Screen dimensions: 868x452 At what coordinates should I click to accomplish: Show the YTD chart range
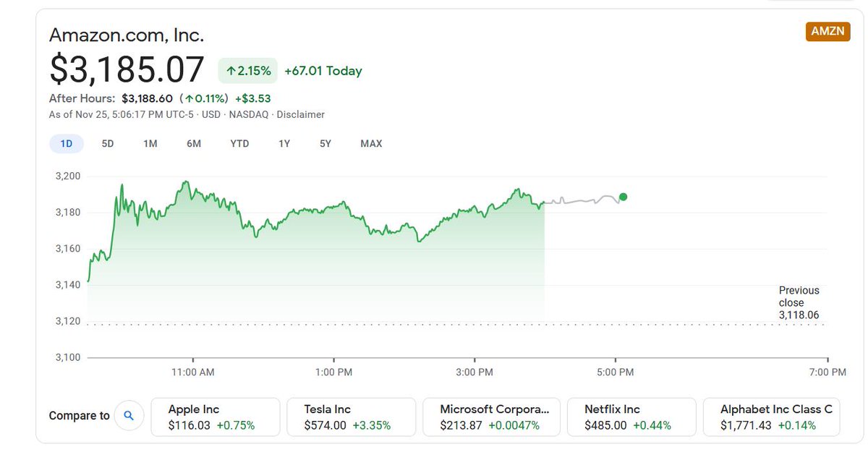pyautogui.click(x=239, y=143)
